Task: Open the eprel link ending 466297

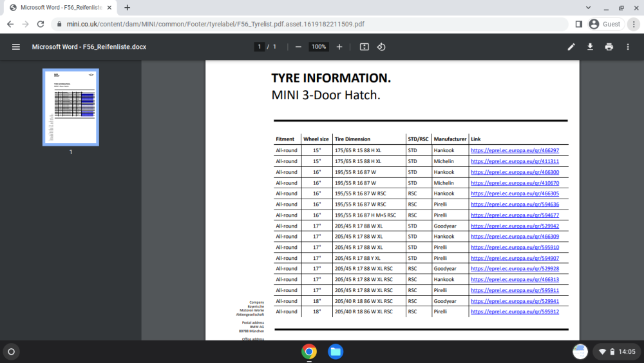Action: pyautogui.click(x=515, y=150)
